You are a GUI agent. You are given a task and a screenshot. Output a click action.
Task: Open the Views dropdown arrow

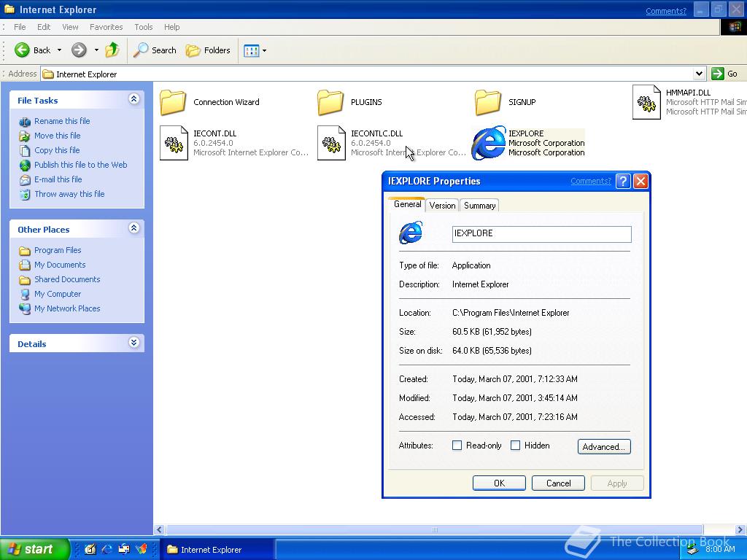point(264,50)
